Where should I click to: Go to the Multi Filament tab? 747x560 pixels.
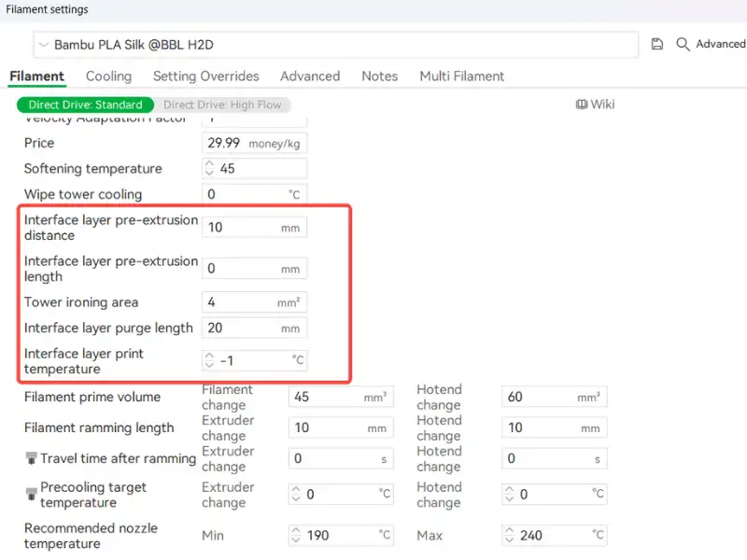click(x=461, y=77)
